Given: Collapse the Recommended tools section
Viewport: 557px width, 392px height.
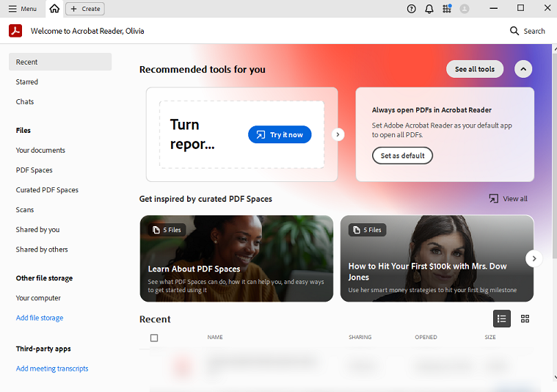Looking at the screenshot, I should click(x=523, y=69).
